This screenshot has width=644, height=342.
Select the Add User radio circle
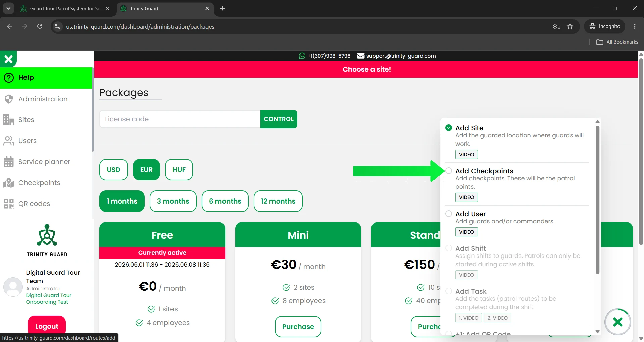(449, 214)
